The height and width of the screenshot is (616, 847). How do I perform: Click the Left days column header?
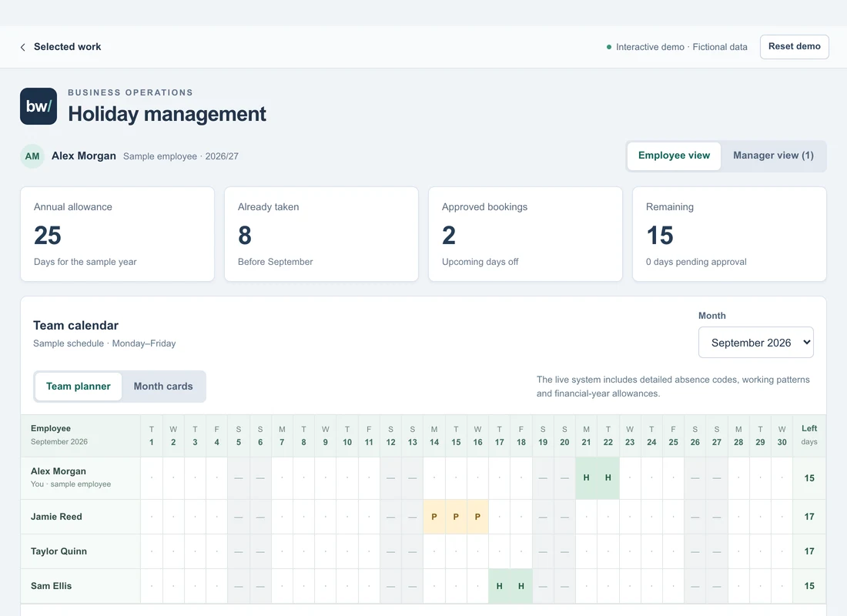pos(809,436)
